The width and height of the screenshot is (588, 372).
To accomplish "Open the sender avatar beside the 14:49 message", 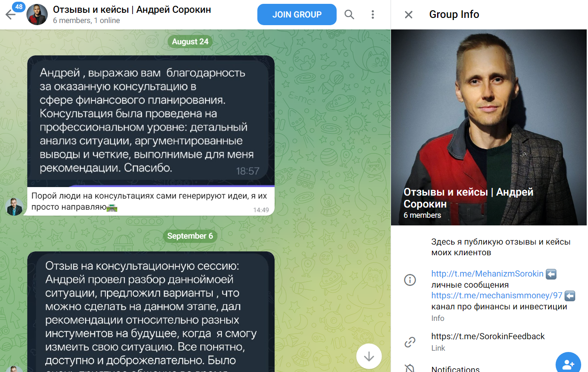I will point(14,207).
